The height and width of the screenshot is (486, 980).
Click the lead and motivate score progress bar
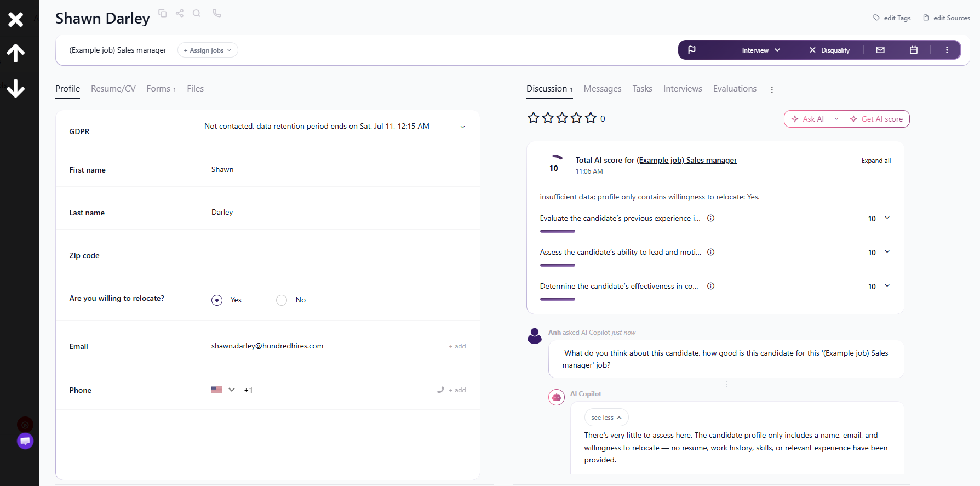[558, 265]
